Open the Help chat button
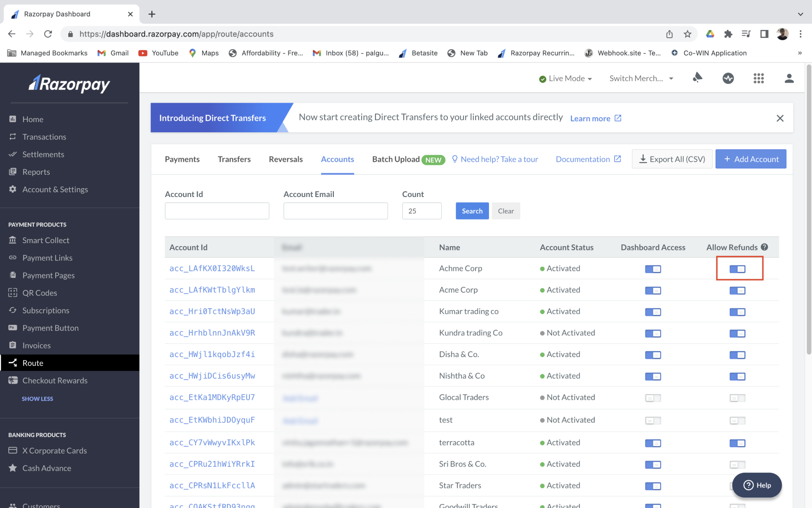Image resolution: width=812 pixels, height=508 pixels. (x=757, y=485)
